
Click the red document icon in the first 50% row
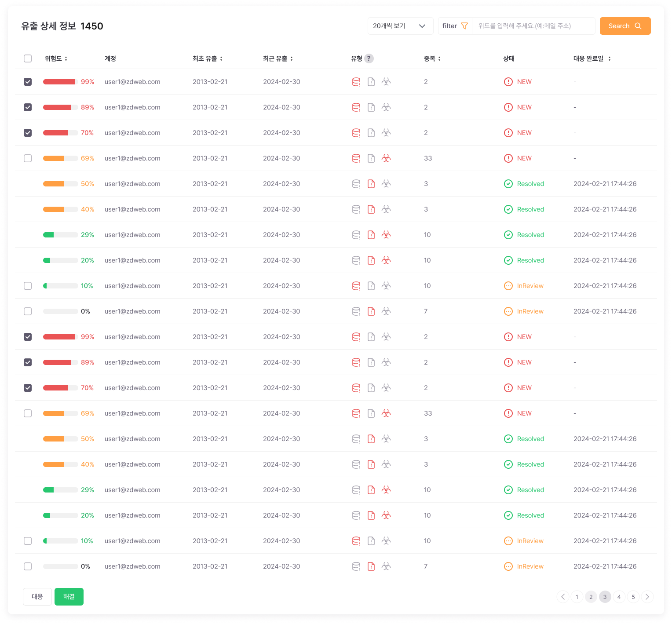point(371,184)
